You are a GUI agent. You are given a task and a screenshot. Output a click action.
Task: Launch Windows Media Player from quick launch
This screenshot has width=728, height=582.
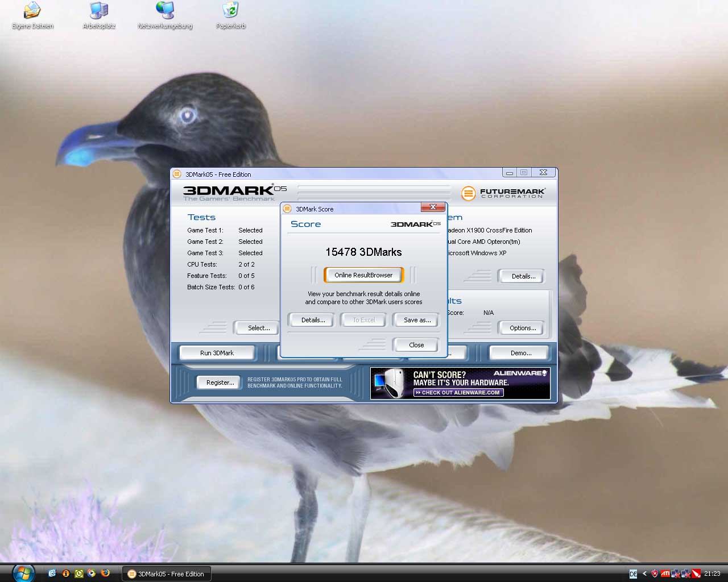(92, 573)
